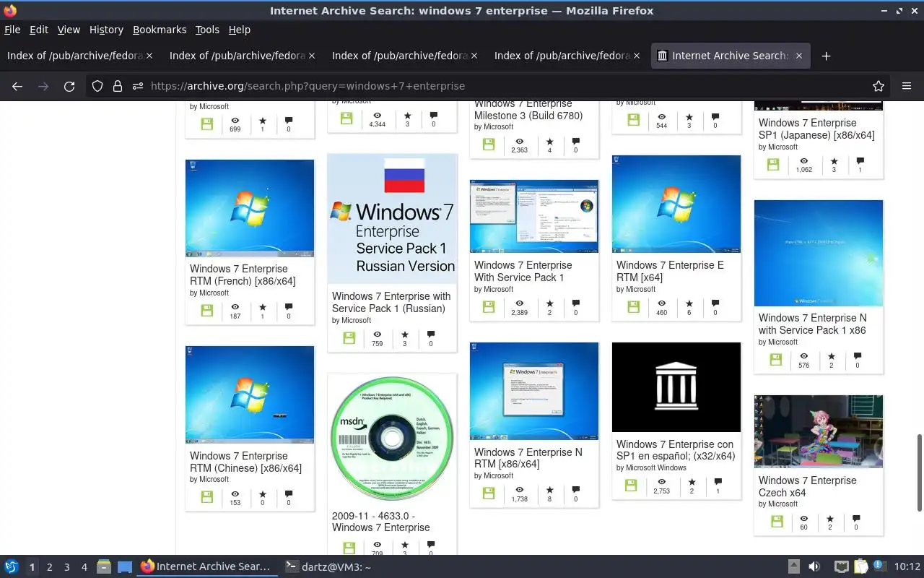Open the Help menu

pos(240,30)
